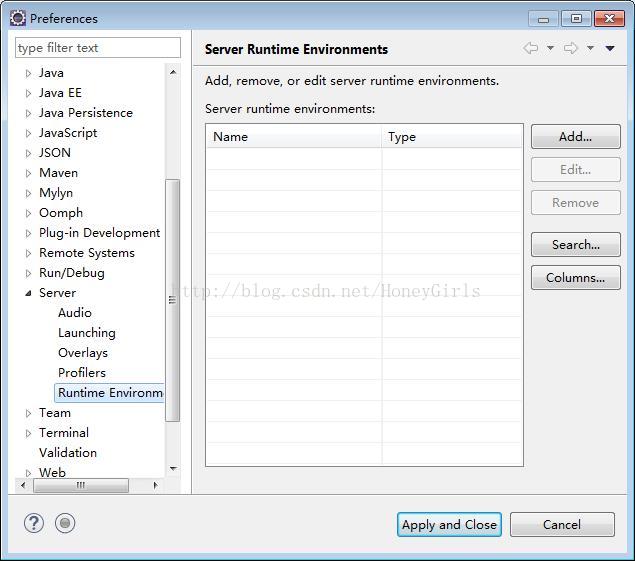Click the back navigation arrow icon
Screen dimensions: 635x561
tap(531, 48)
